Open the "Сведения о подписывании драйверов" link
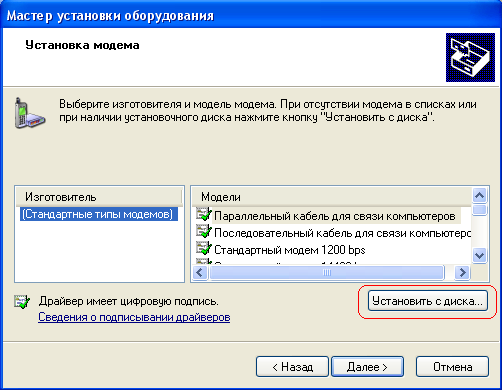Screen dimensions: 502x390 (x=134, y=317)
